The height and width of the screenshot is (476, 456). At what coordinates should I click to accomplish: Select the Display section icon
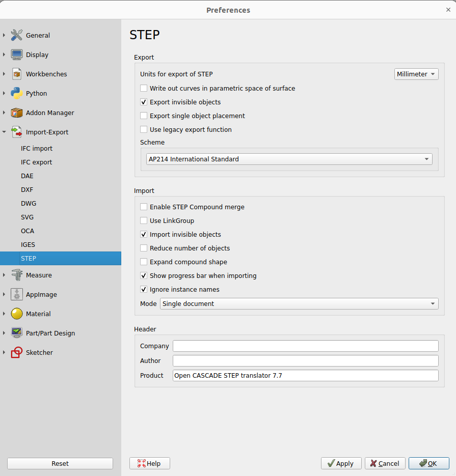(17, 54)
